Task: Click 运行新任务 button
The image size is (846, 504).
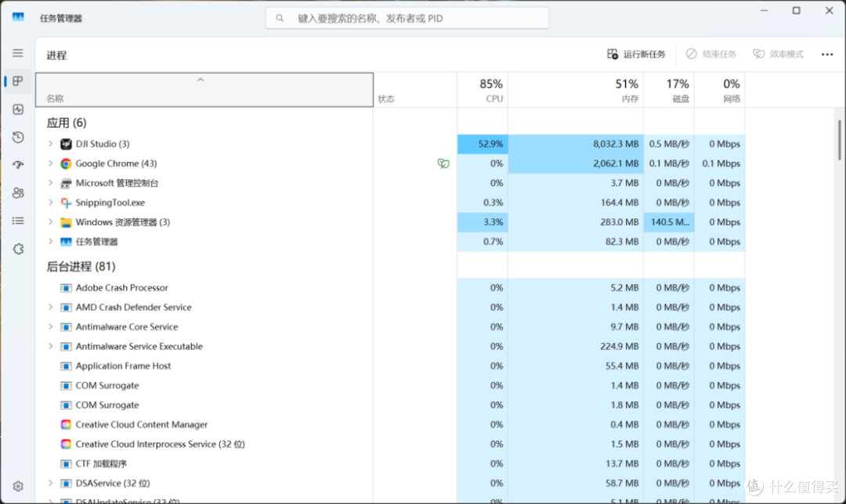Action: coord(636,54)
